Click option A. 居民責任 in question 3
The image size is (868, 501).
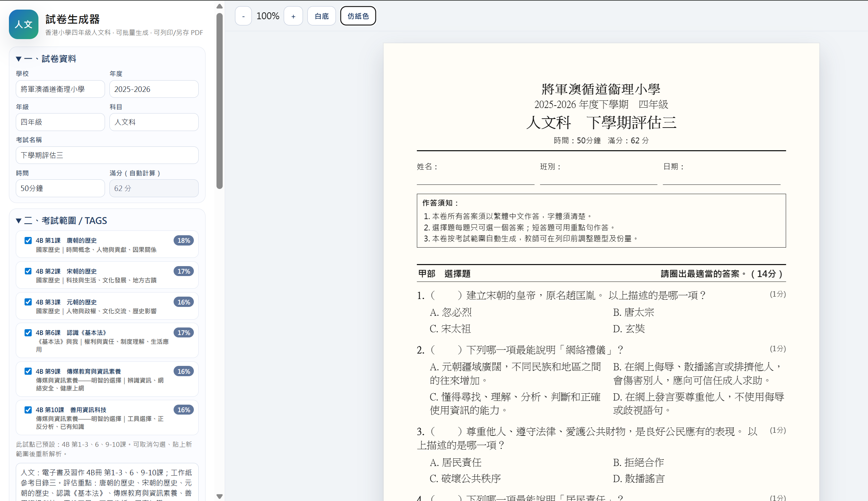(456, 463)
